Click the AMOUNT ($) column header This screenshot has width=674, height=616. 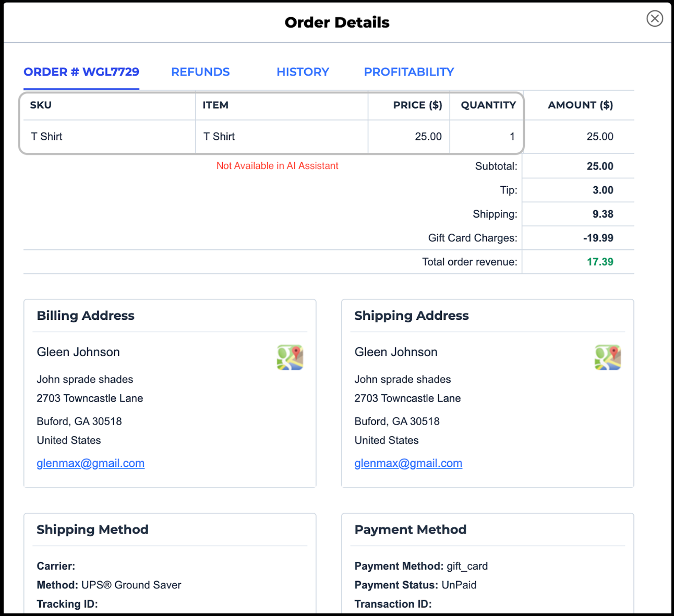click(x=580, y=105)
